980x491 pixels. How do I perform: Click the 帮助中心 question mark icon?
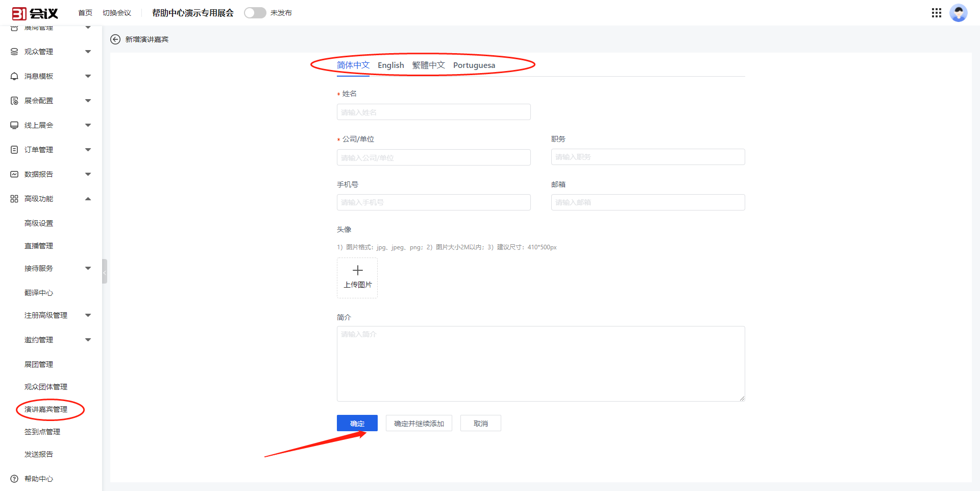(x=14, y=479)
